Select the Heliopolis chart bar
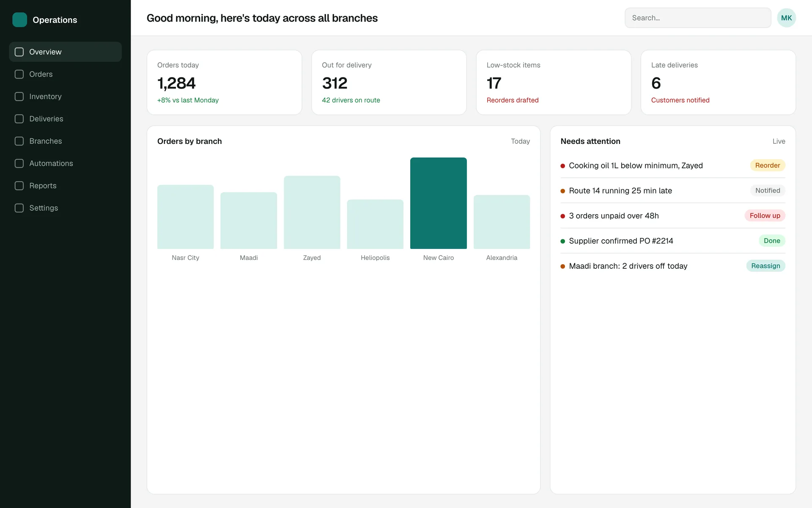 point(375,224)
